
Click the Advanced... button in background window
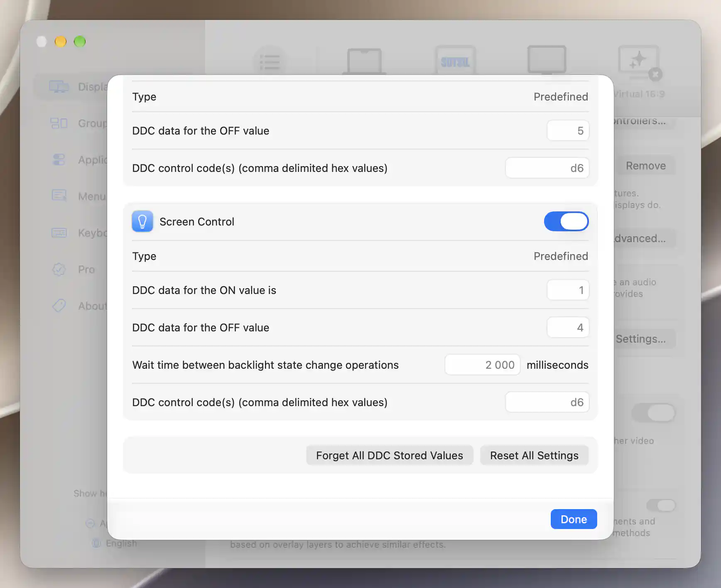click(645, 238)
